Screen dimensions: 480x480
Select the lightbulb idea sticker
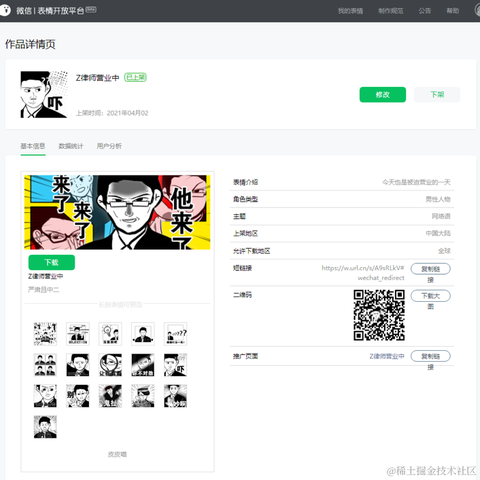110,334
